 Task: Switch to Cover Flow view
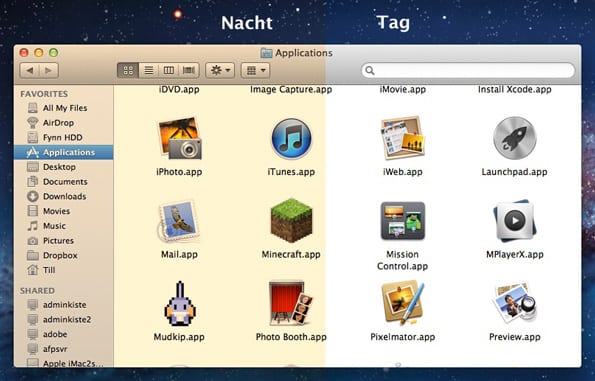(189, 70)
